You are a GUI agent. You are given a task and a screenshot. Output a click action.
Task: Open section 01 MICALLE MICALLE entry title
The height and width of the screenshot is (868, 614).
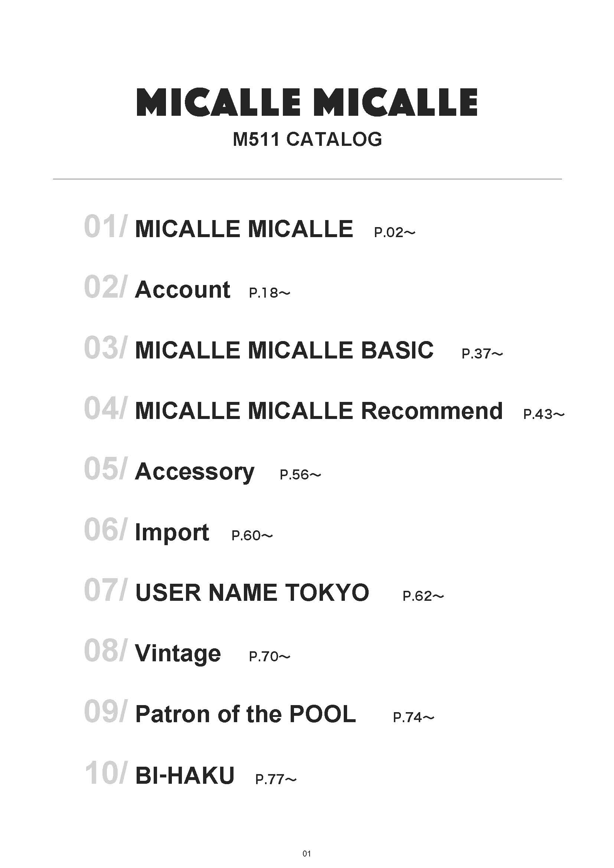tap(244, 229)
